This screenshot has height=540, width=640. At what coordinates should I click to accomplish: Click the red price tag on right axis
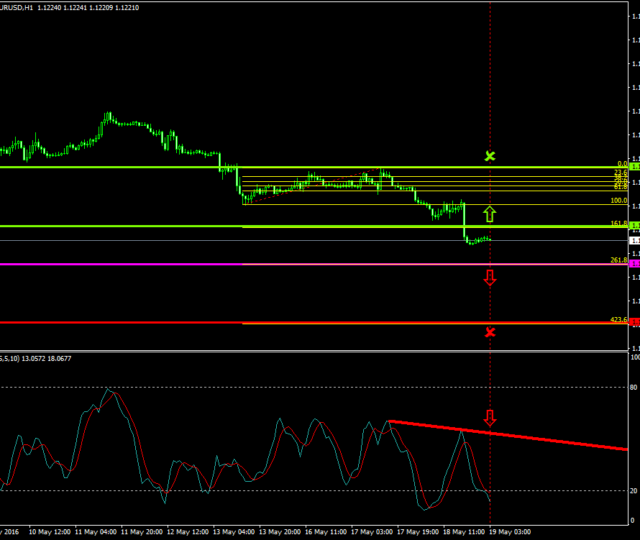[634, 322]
